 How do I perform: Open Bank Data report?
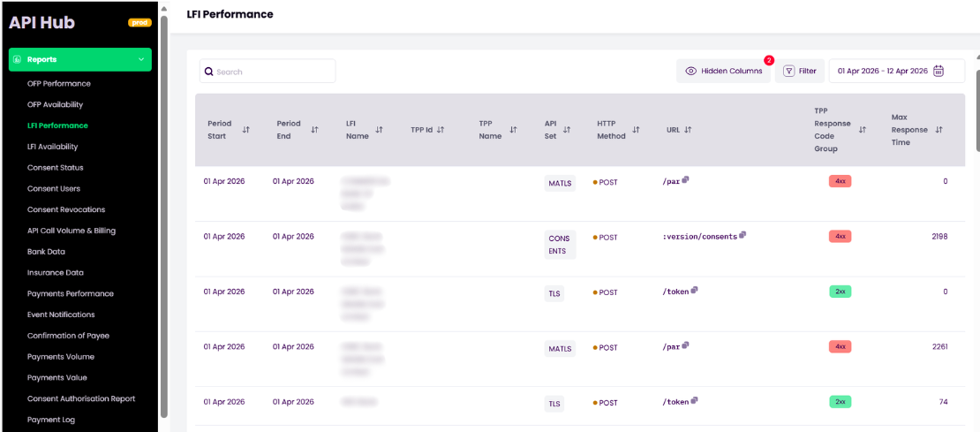tap(46, 252)
